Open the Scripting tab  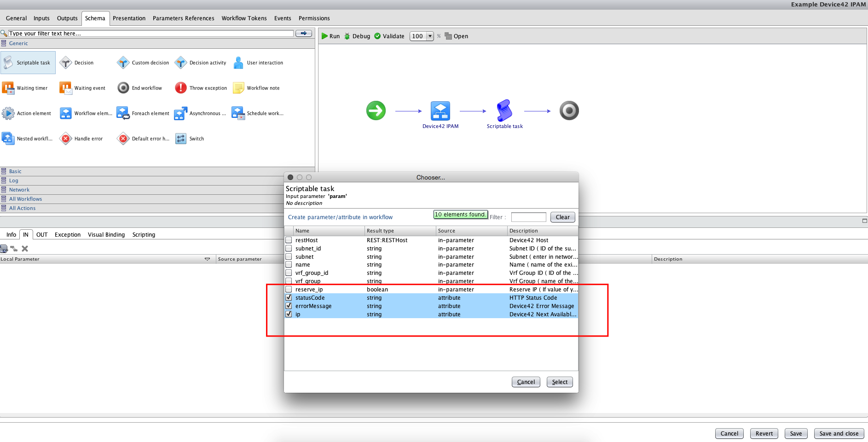click(143, 234)
